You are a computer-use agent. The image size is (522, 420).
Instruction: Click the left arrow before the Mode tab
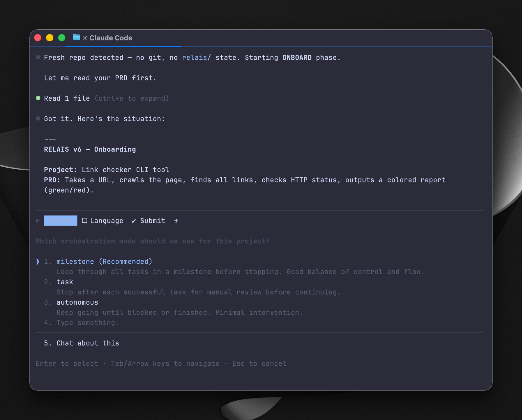[38, 221]
